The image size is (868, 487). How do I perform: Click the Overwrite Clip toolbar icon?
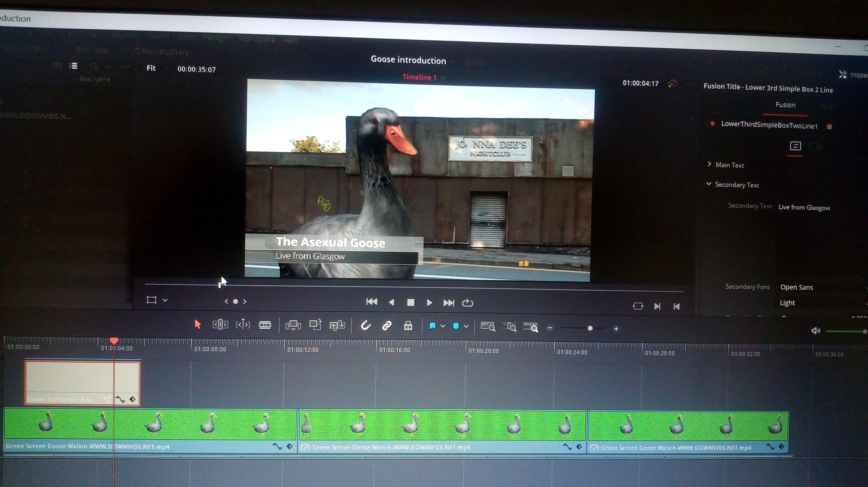315,325
